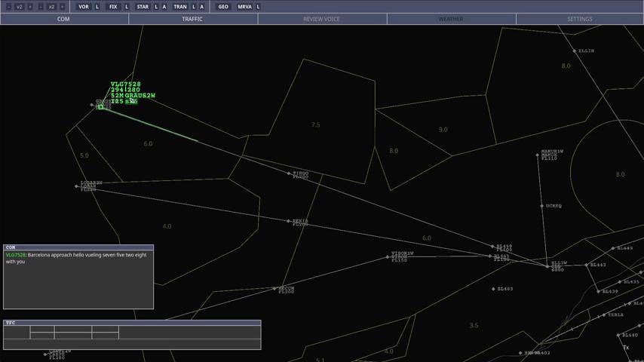Toggle the MRVA altitude overlay
The height and width of the screenshot is (362, 644).
point(244,7)
